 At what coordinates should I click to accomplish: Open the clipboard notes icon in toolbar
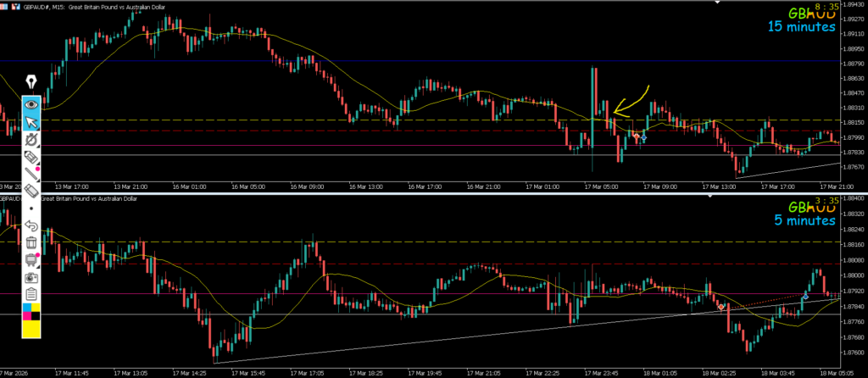pyautogui.click(x=31, y=294)
